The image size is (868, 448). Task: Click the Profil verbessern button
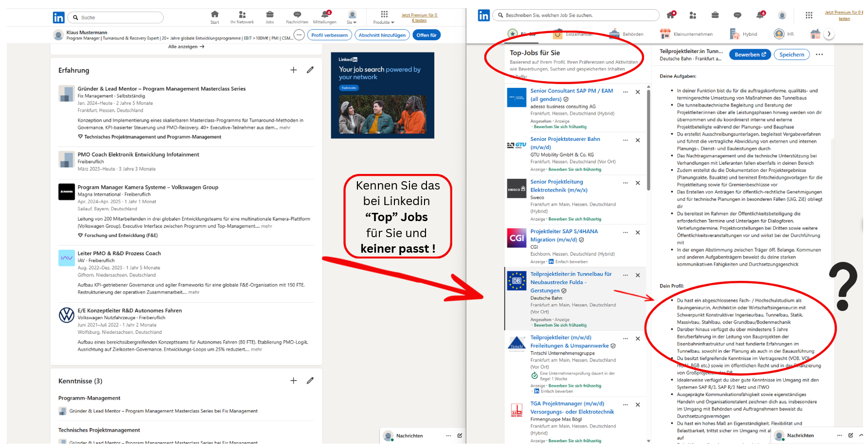pyautogui.click(x=329, y=35)
